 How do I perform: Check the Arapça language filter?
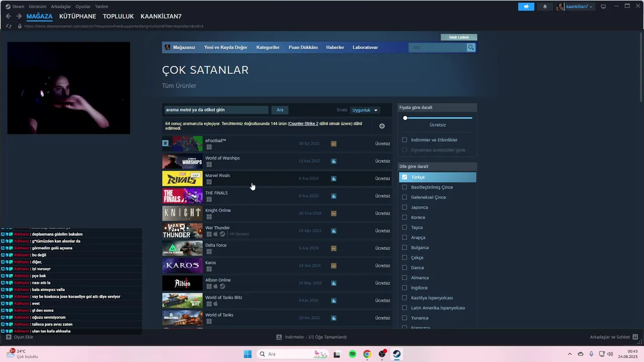[405, 237]
